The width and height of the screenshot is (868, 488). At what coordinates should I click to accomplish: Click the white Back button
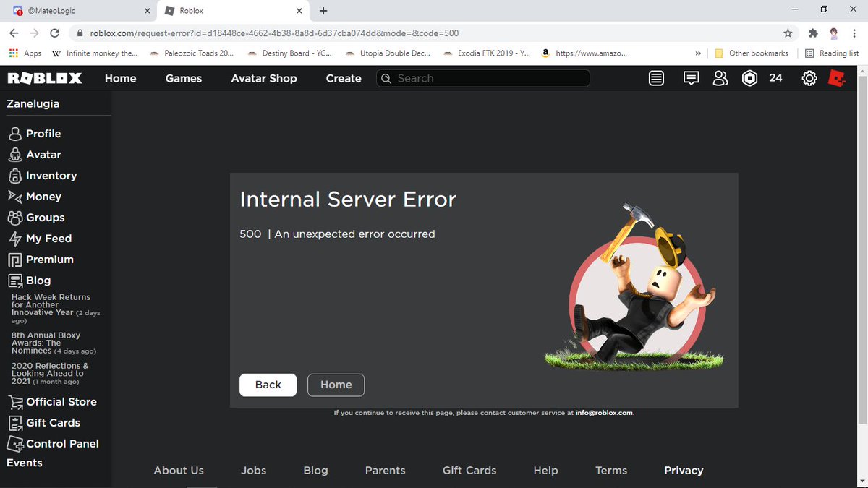(268, 385)
